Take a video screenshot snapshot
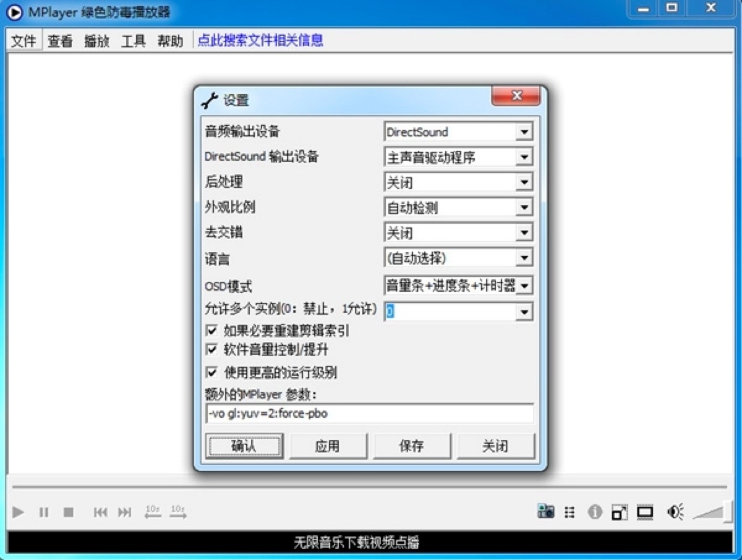This screenshot has width=742, height=560. [547, 512]
